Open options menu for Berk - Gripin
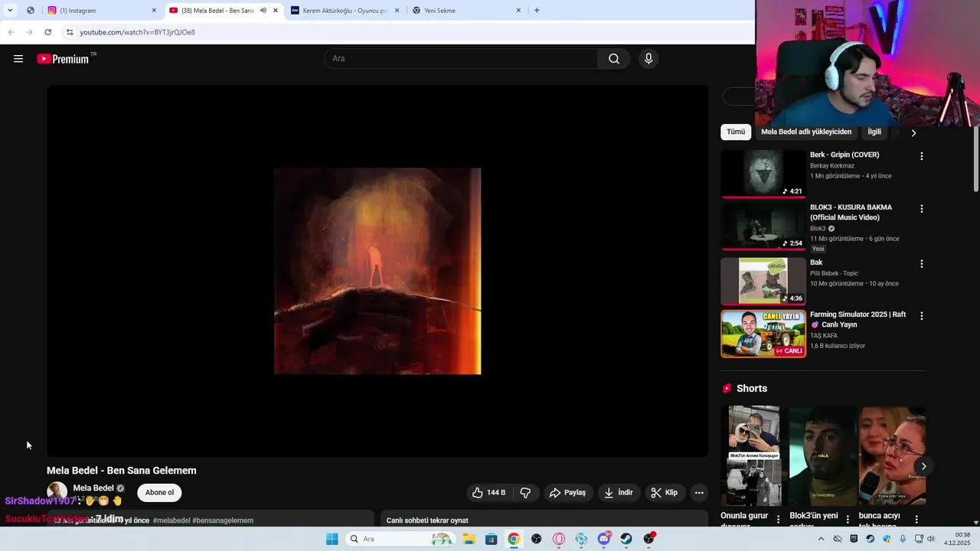 click(922, 156)
